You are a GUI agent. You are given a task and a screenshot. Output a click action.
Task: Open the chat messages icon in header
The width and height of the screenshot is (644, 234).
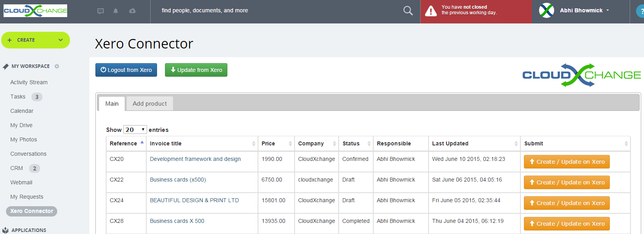coord(101,11)
